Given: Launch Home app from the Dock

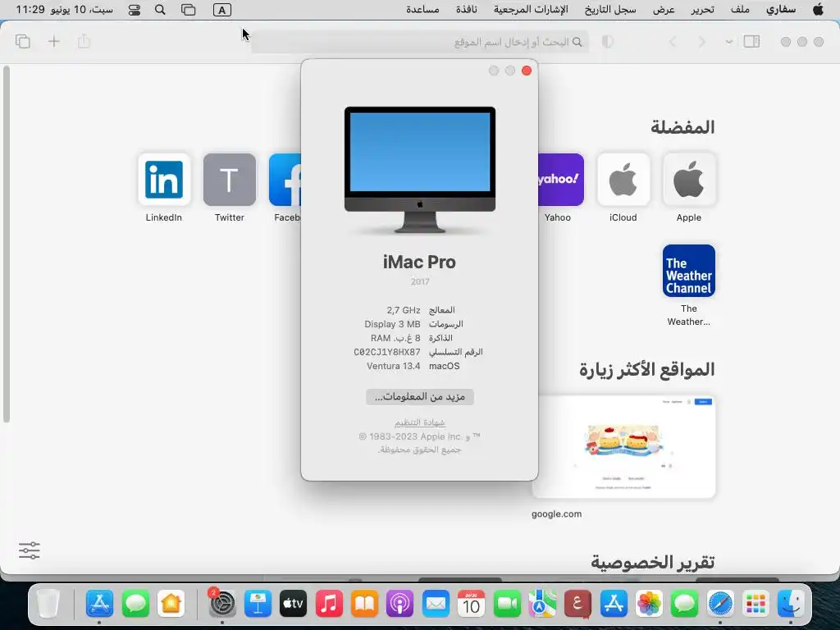Looking at the screenshot, I should click(171, 604).
